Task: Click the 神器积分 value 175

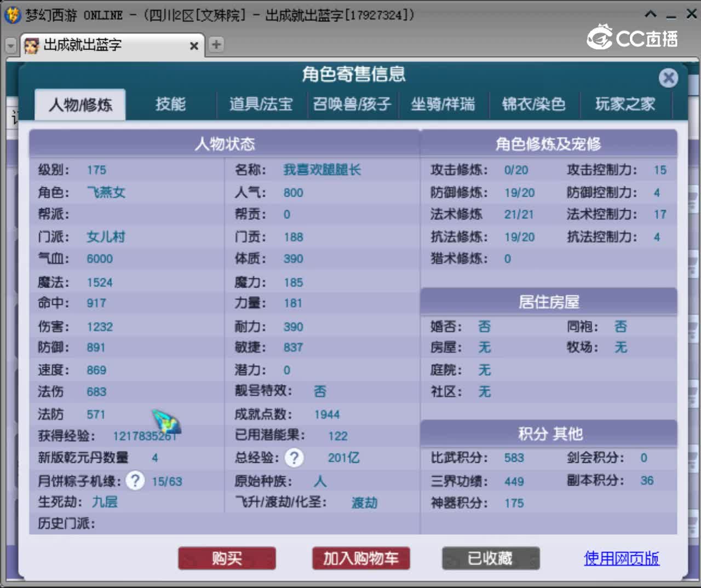Action: pyautogui.click(x=514, y=503)
